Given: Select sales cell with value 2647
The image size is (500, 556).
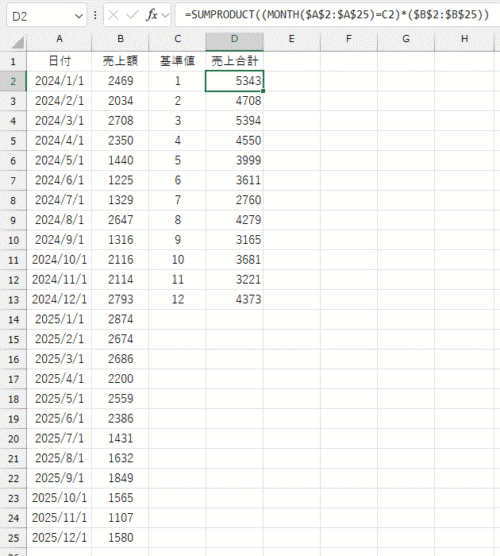Looking at the screenshot, I should [121, 220].
